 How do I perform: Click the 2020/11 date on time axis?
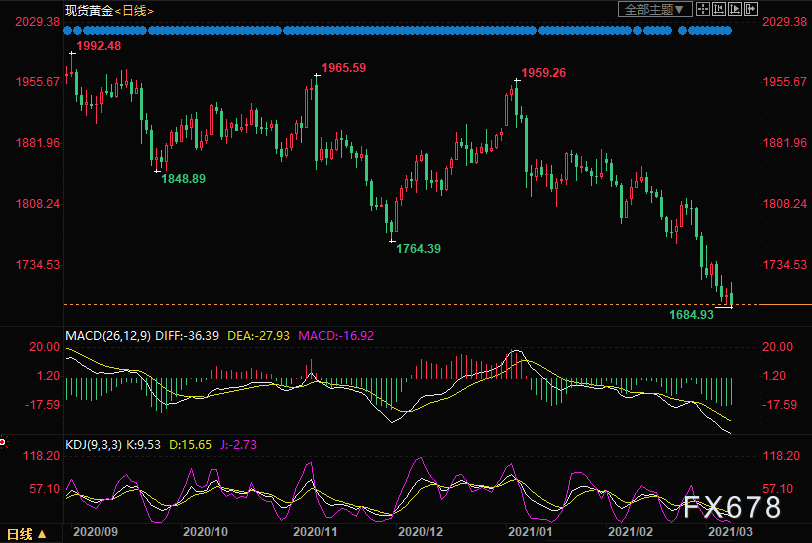point(315,532)
